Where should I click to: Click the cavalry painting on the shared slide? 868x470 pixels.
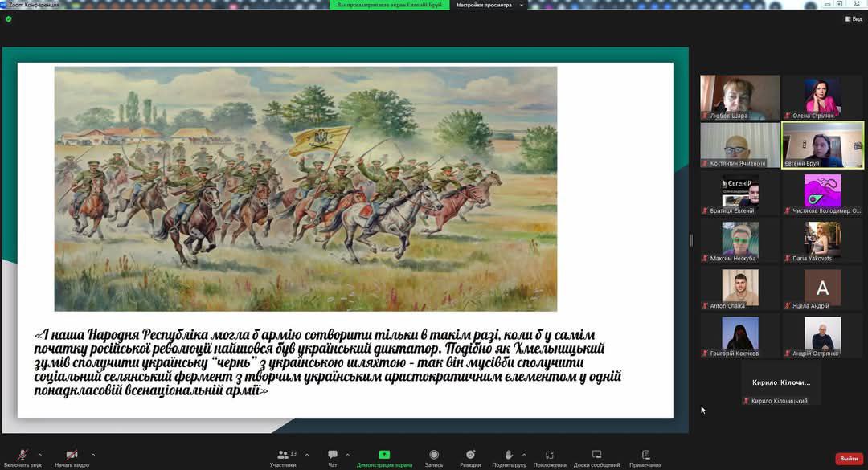305,189
